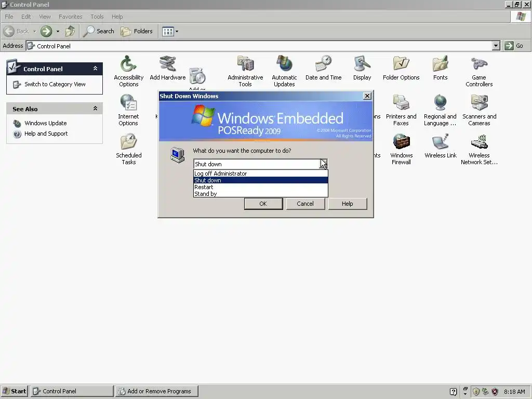Select Log off Administrator option
Image resolution: width=532 pixels, height=399 pixels.
point(261,174)
